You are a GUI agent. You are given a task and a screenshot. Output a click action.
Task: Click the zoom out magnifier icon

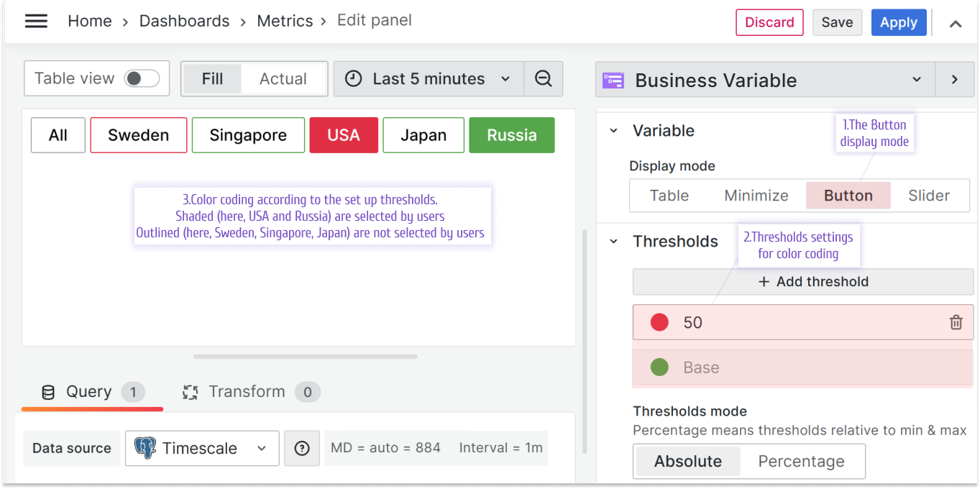pyautogui.click(x=544, y=78)
